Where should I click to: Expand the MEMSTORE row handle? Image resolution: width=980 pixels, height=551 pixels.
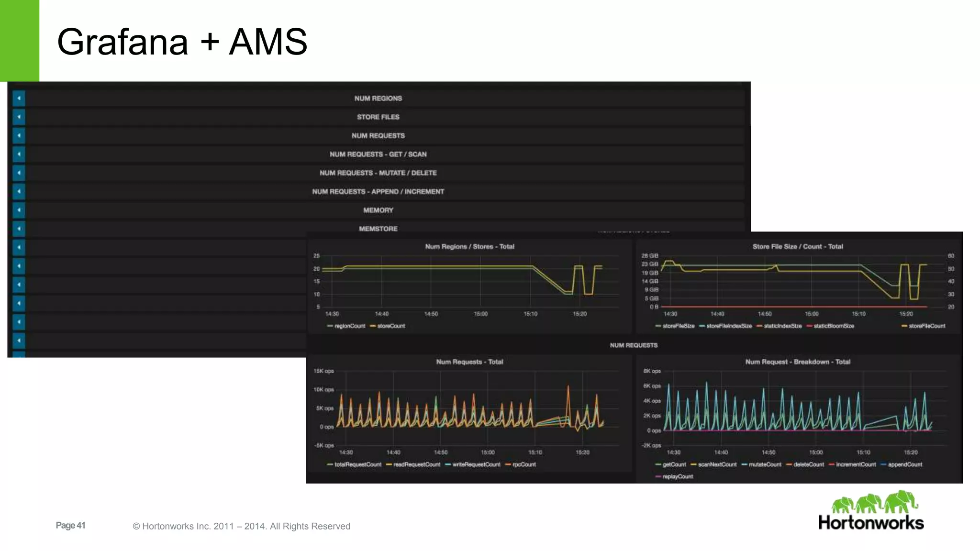click(x=19, y=229)
